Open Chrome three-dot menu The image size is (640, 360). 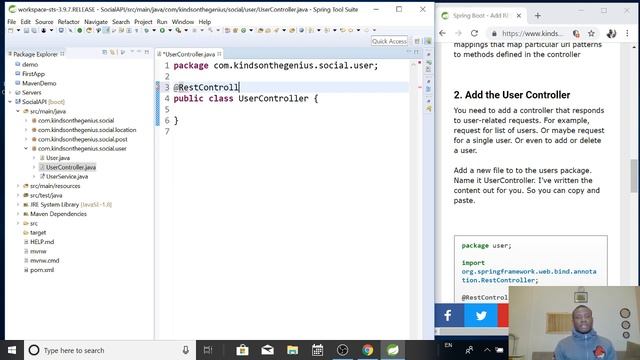click(627, 33)
